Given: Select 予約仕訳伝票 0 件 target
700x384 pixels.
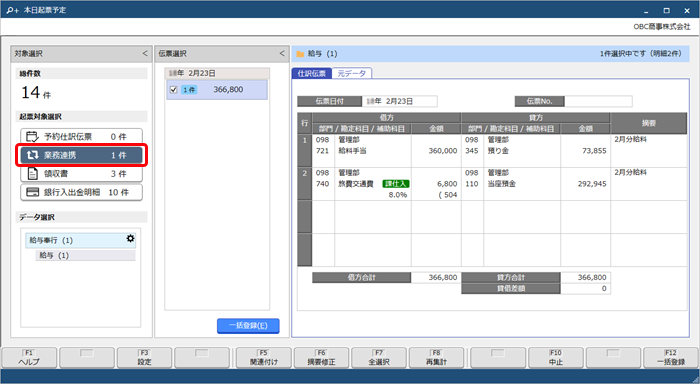Looking at the screenshot, I should (81, 137).
